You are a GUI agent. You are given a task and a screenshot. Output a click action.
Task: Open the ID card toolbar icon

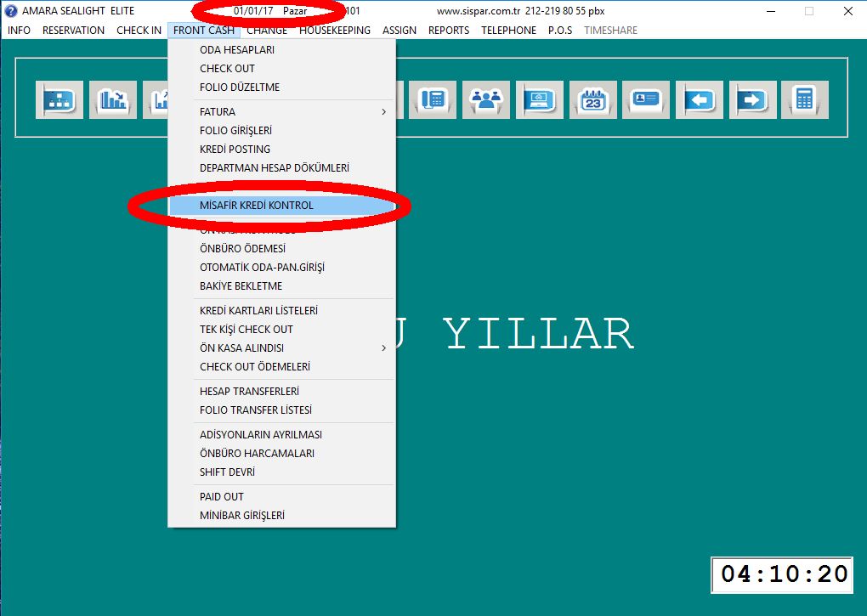tap(645, 99)
